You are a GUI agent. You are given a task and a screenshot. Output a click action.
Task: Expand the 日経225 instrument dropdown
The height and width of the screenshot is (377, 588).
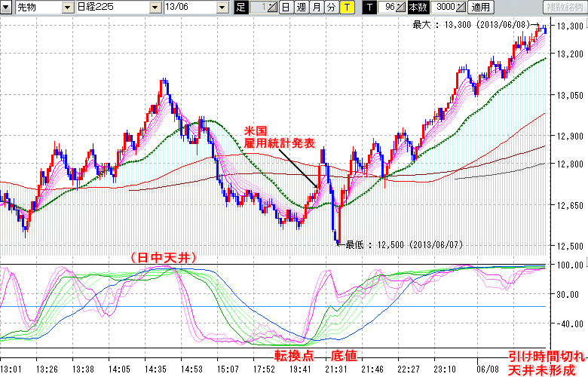coord(153,8)
